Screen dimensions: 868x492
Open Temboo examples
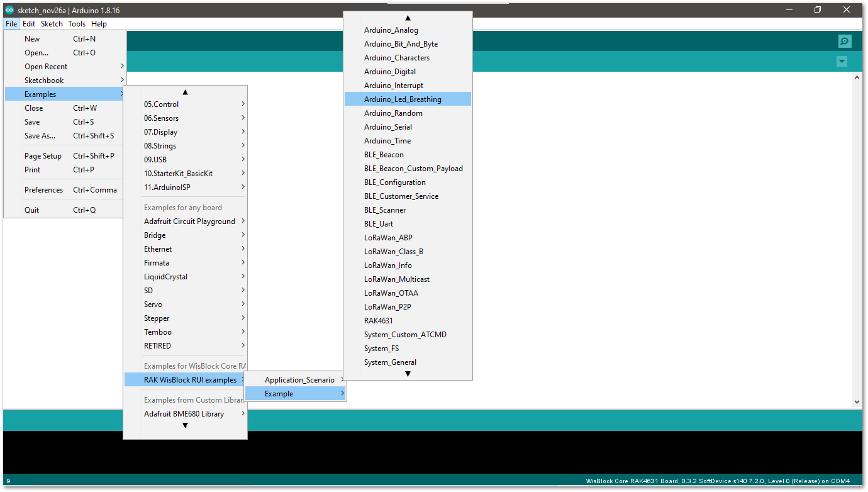click(185, 332)
